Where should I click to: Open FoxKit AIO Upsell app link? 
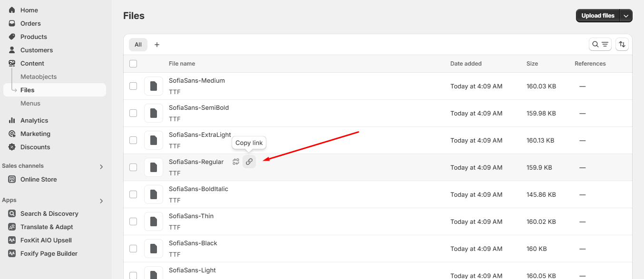pyautogui.click(x=46, y=240)
